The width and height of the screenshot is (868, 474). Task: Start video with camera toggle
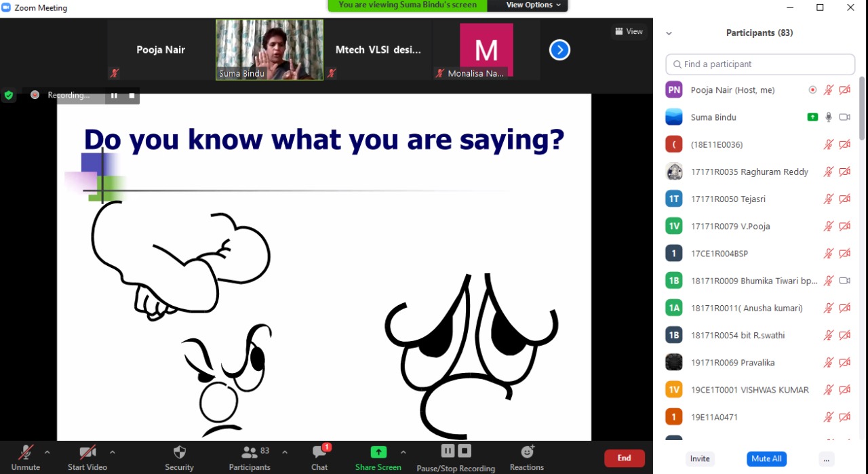pyautogui.click(x=87, y=452)
